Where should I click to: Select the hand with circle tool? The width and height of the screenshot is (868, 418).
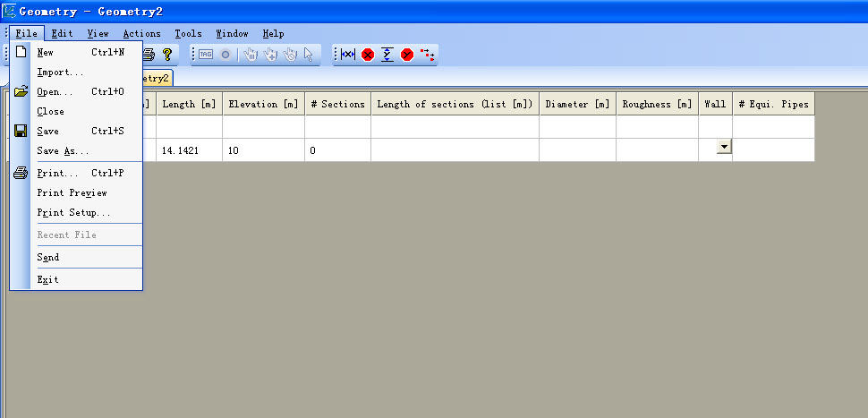pyautogui.click(x=290, y=55)
